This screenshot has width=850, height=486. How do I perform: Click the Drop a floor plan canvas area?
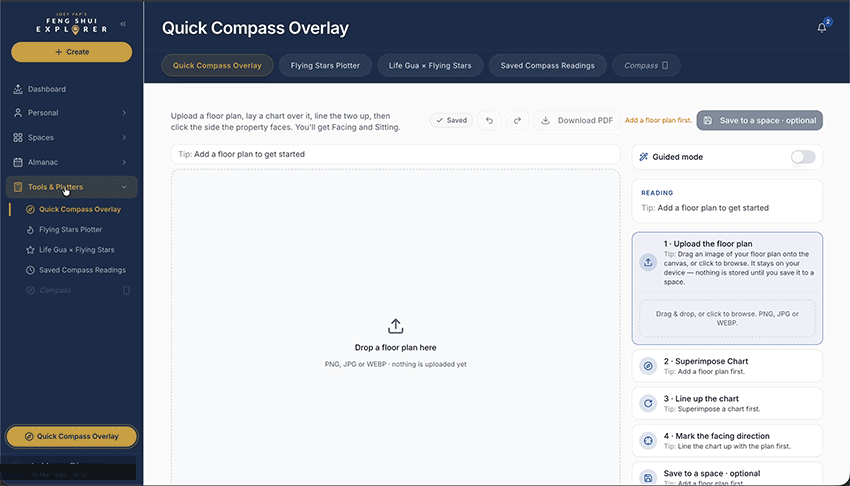pos(396,327)
